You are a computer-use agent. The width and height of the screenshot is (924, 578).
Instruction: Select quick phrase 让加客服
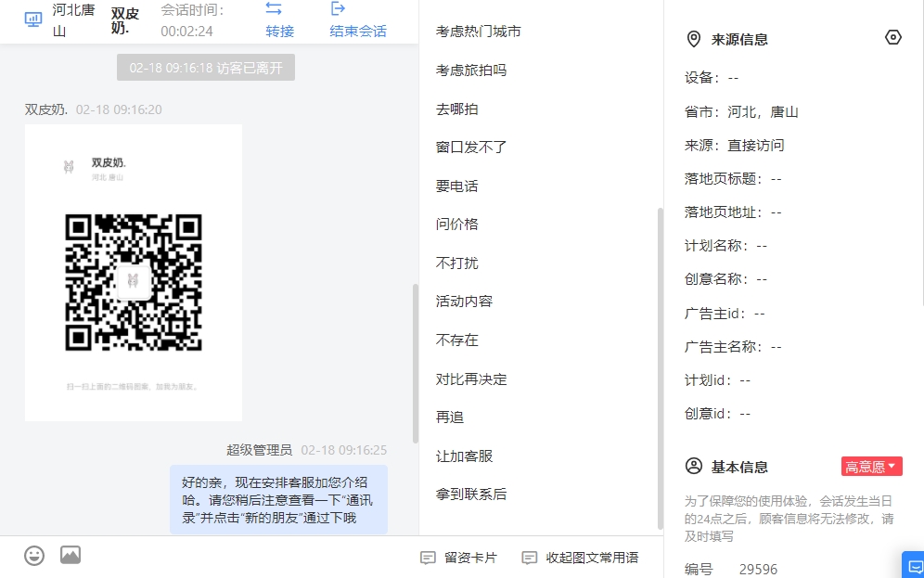[x=464, y=456]
